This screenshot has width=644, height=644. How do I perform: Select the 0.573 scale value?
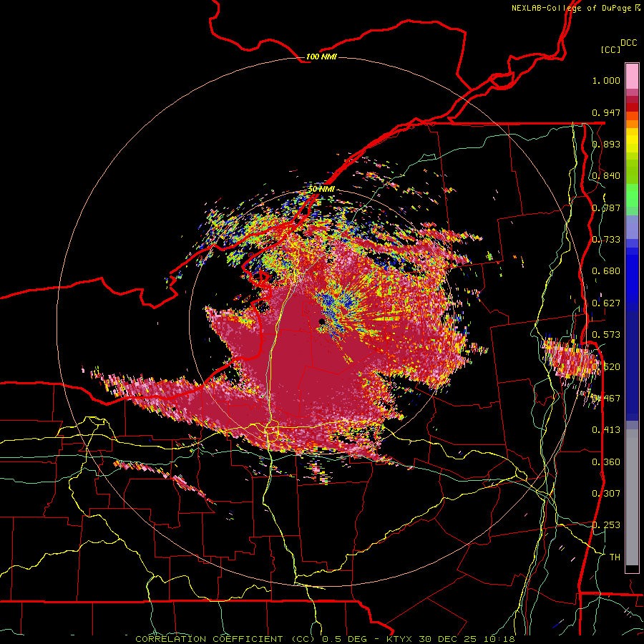pyautogui.click(x=606, y=335)
